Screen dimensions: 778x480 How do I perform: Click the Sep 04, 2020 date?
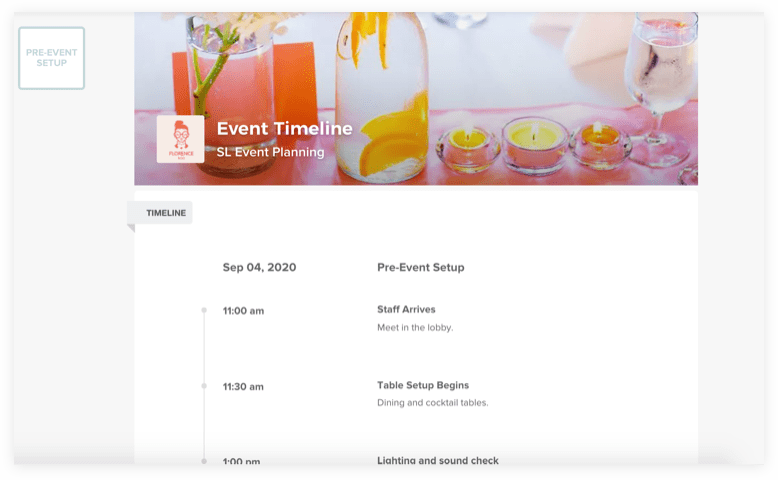tap(259, 268)
